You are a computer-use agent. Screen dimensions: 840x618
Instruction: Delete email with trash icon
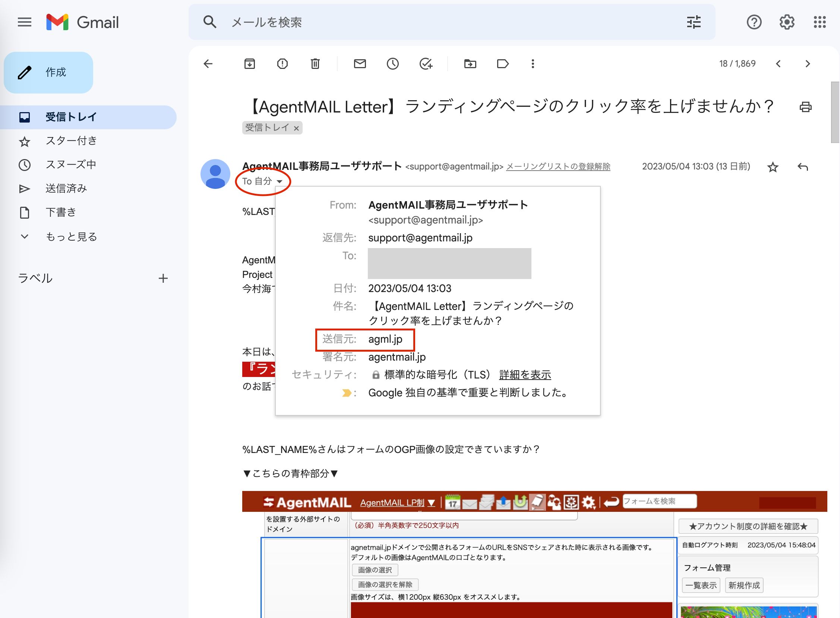(x=315, y=64)
